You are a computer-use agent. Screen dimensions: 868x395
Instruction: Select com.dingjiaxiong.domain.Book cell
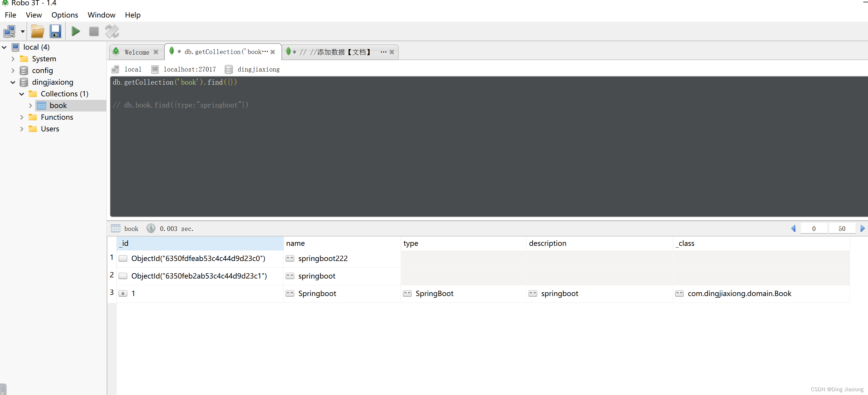761,294
